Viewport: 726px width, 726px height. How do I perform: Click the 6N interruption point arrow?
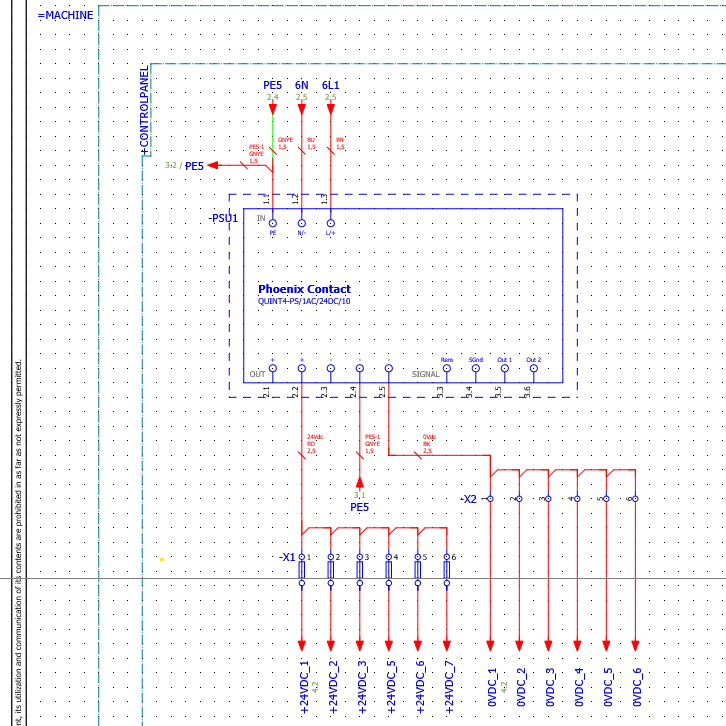point(301,107)
